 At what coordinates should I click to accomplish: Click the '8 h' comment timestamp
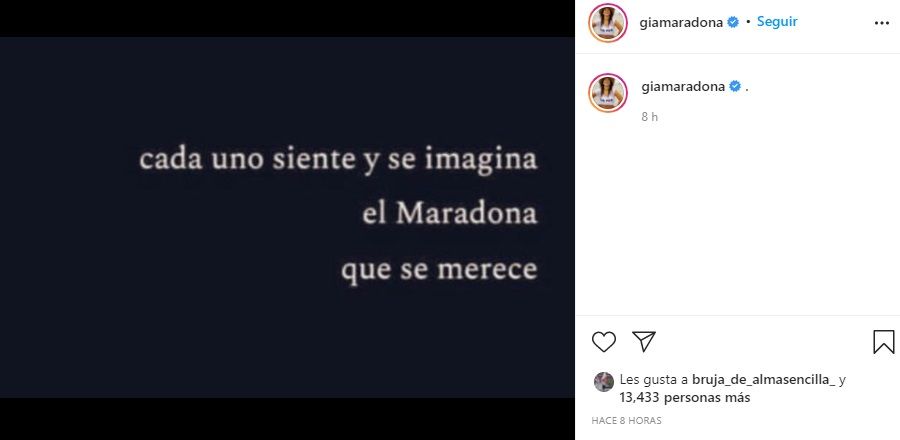coord(650,116)
